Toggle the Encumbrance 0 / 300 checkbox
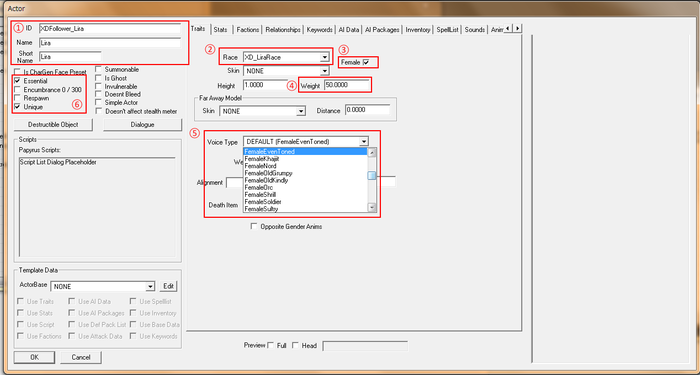Screen dimensions: 700x375 [17, 90]
